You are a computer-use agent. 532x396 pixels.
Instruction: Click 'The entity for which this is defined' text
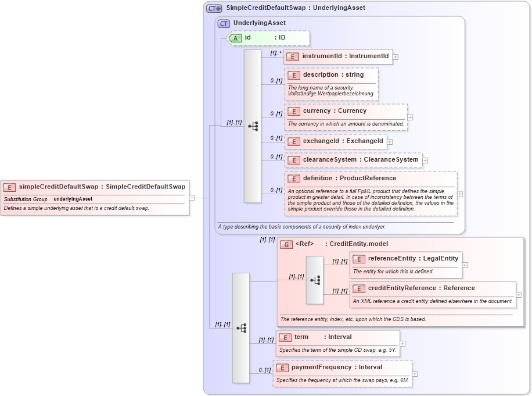393,272
